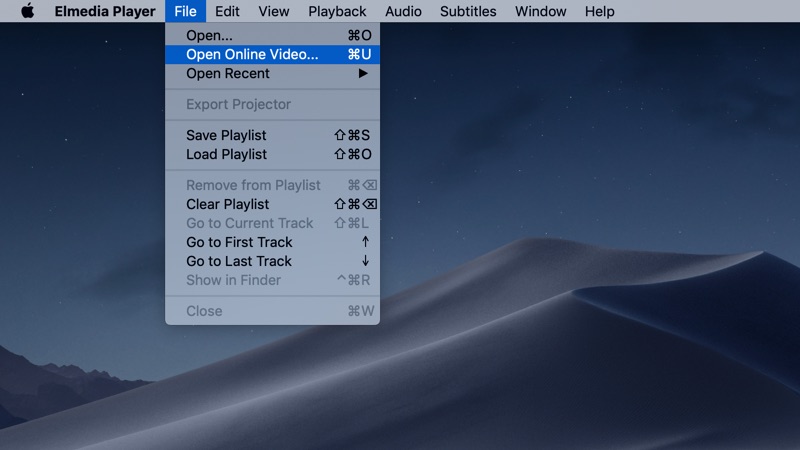This screenshot has width=800, height=450.
Task: Choose Open... from File menu
Action: click(x=272, y=35)
